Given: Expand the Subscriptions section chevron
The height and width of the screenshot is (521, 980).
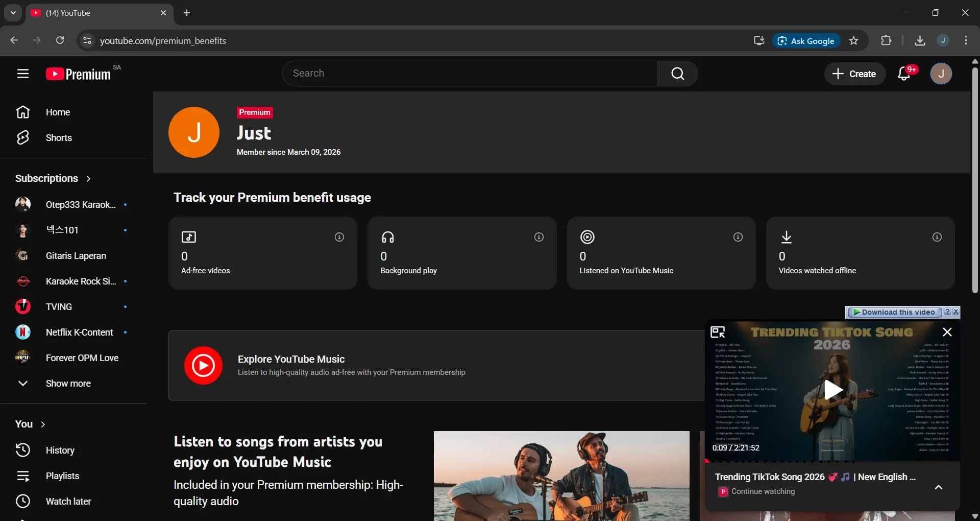Looking at the screenshot, I should pos(88,179).
